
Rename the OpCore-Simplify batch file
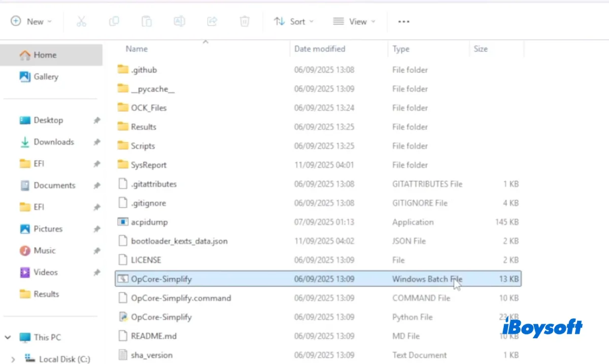[179, 21]
